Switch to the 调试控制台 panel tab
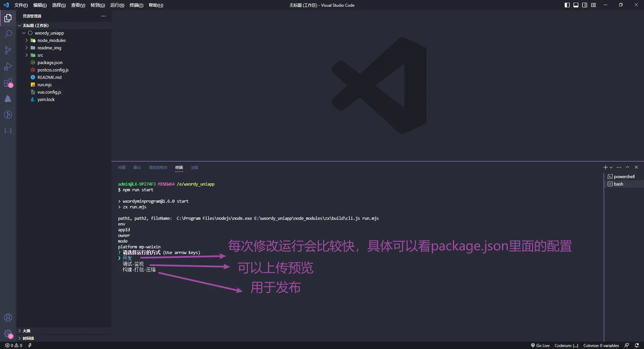Viewport: 644px width, 349px height. [158, 167]
